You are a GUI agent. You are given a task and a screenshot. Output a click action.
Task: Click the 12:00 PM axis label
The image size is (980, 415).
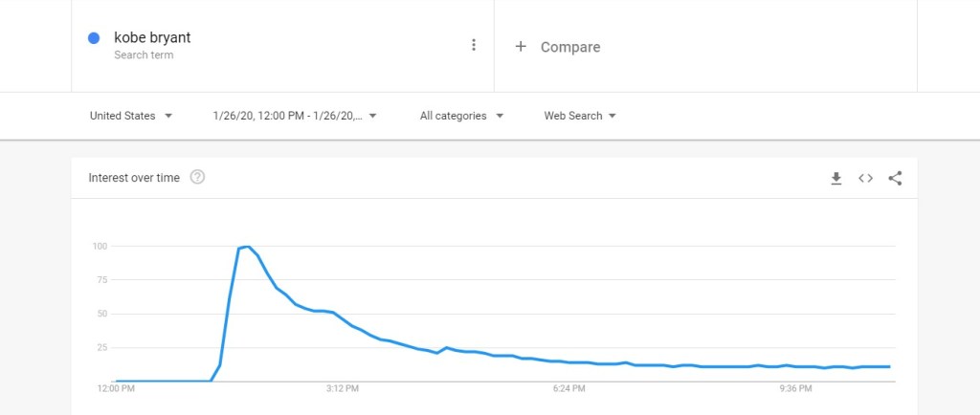coord(116,388)
